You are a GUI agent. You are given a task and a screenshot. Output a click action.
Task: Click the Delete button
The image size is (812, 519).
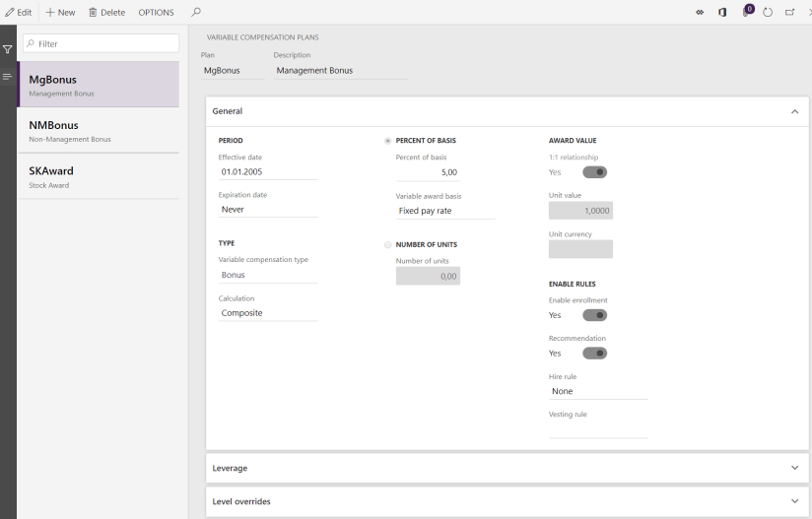click(x=106, y=12)
